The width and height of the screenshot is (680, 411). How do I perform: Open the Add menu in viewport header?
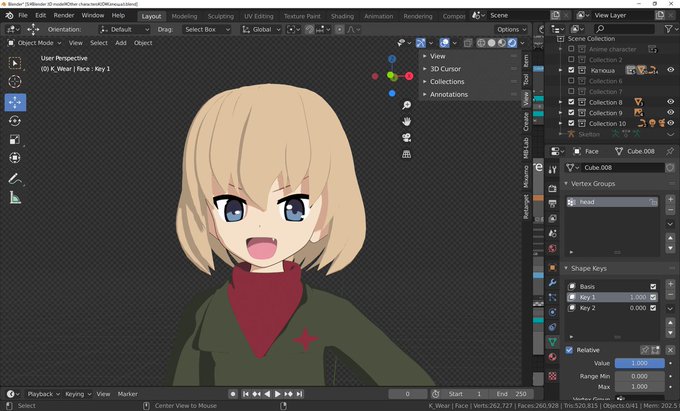(x=121, y=43)
